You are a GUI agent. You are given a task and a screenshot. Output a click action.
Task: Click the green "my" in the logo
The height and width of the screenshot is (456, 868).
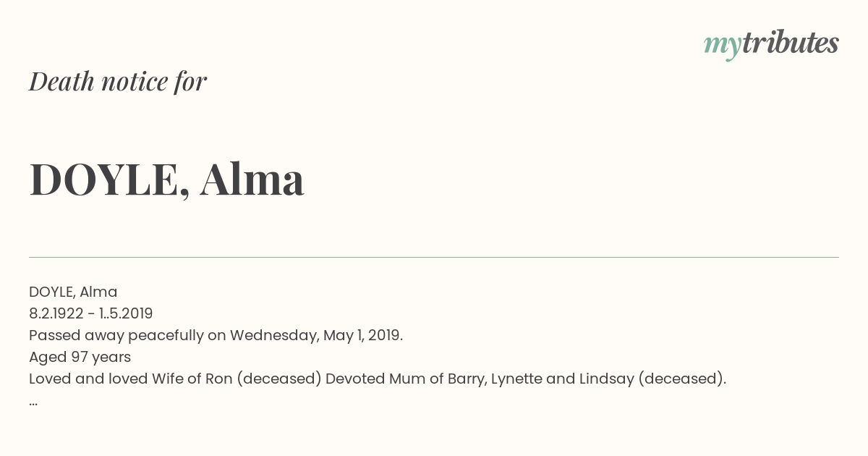(722, 45)
